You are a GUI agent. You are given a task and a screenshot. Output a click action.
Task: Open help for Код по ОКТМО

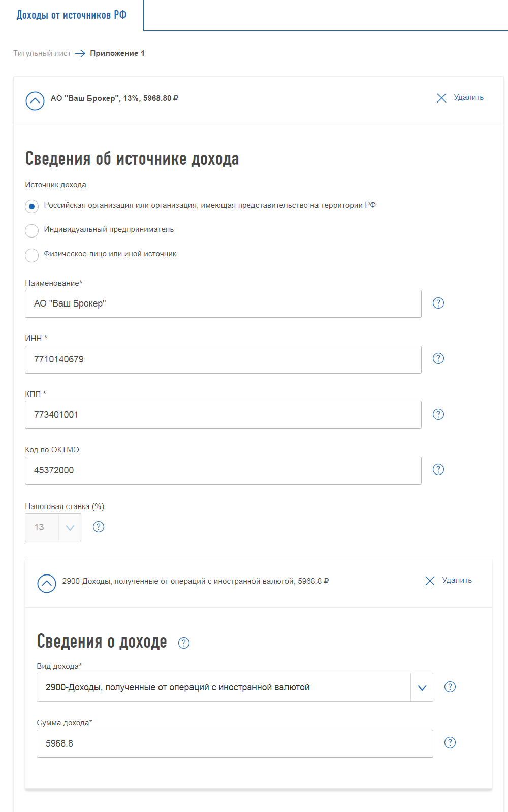pos(438,469)
